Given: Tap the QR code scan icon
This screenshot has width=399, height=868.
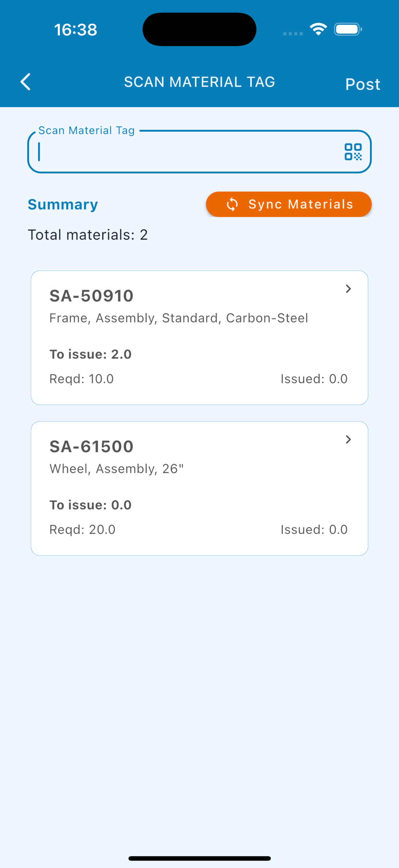Looking at the screenshot, I should pyautogui.click(x=353, y=152).
